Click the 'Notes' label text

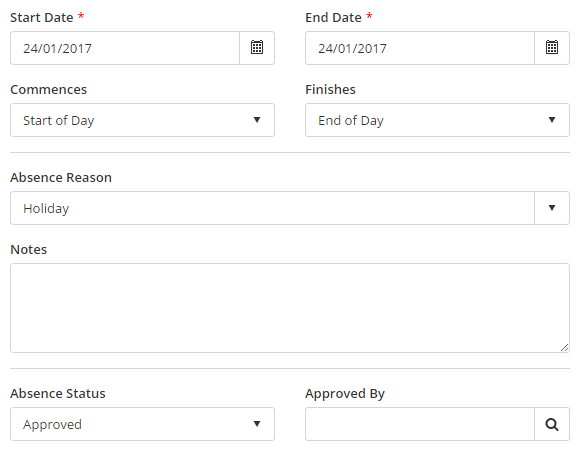pos(29,250)
